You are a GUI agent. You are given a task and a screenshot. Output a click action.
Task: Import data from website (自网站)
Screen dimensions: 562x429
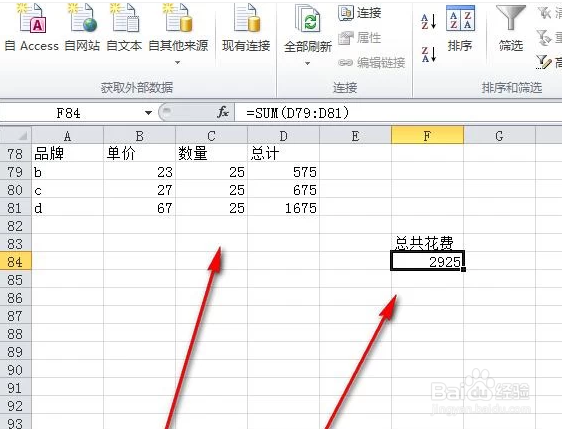tap(82, 28)
